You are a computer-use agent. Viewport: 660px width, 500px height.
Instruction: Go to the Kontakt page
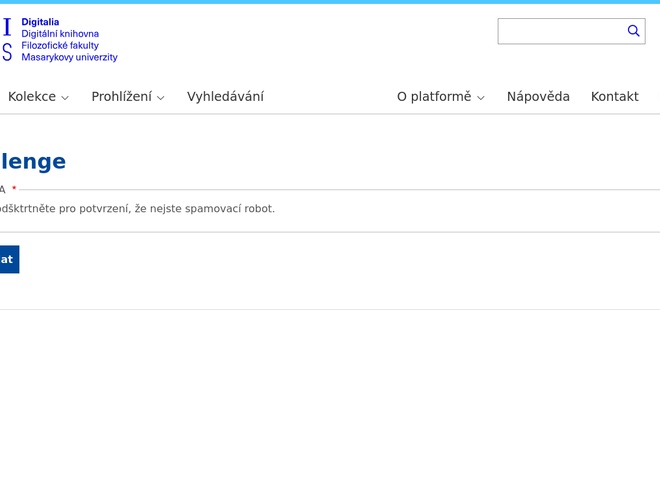[614, 97]
